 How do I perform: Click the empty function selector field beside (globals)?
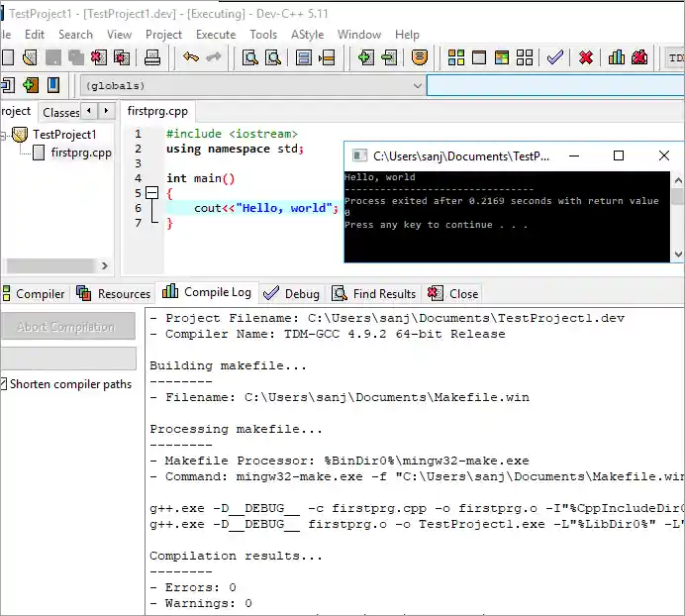[x=555, y=85]
